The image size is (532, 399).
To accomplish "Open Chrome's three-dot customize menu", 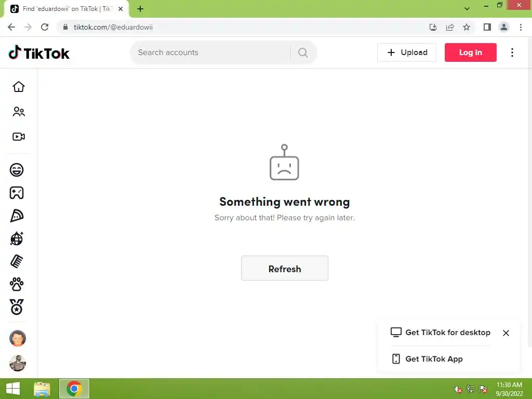I will (x=521, y=27).
